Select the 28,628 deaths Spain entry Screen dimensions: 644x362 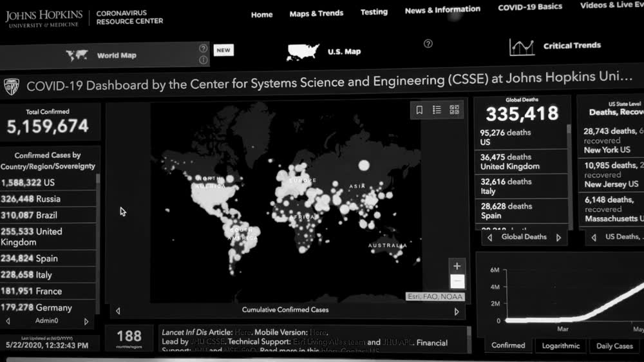tap(521, 211)
